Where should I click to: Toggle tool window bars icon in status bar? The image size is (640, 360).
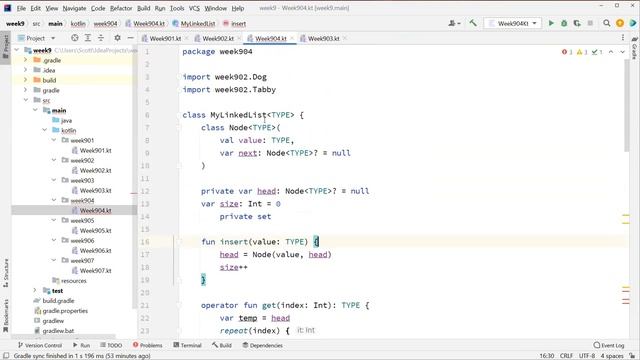pos(6,356)
